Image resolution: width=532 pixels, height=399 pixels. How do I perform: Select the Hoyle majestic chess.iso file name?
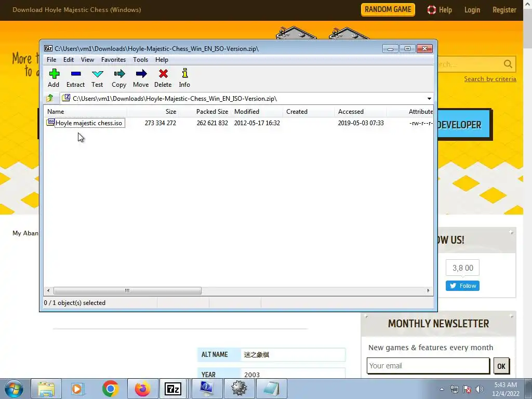point(89,123)
